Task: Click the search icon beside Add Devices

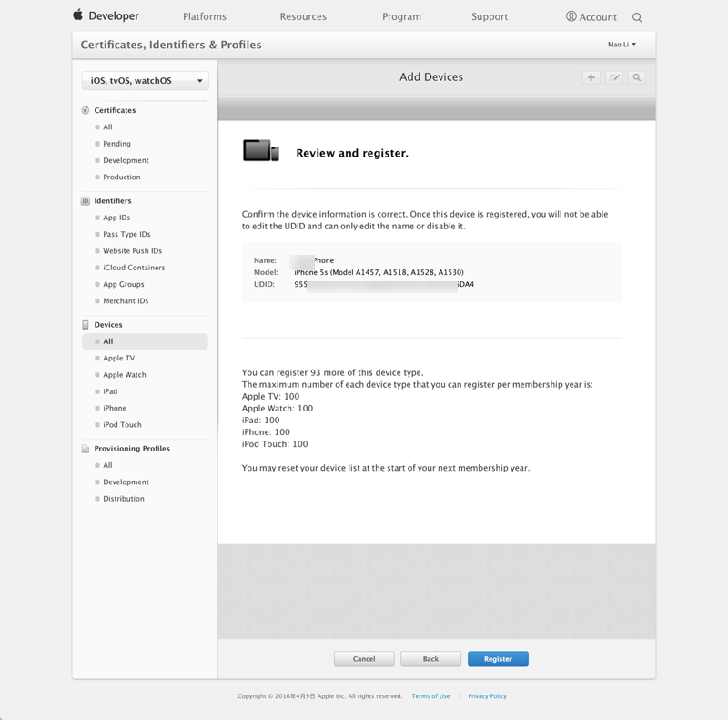Action: pos(636,77)
